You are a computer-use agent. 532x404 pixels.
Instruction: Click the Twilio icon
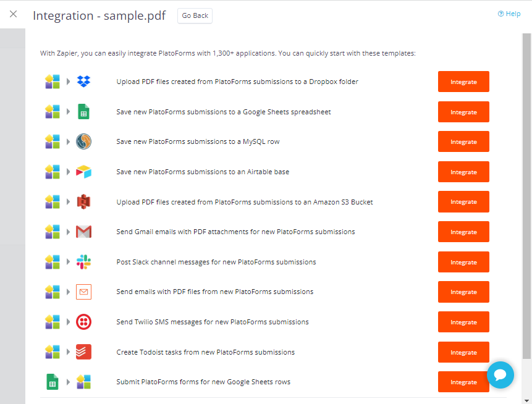83,322
